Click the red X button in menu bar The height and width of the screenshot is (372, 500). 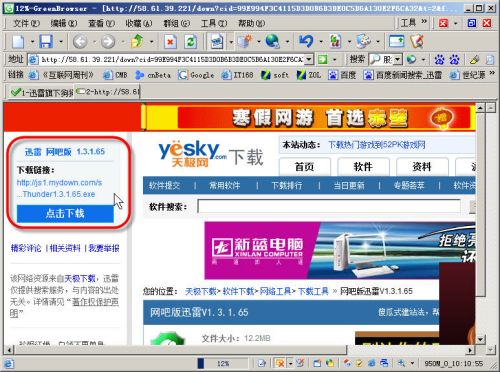(x=487, y=23)
